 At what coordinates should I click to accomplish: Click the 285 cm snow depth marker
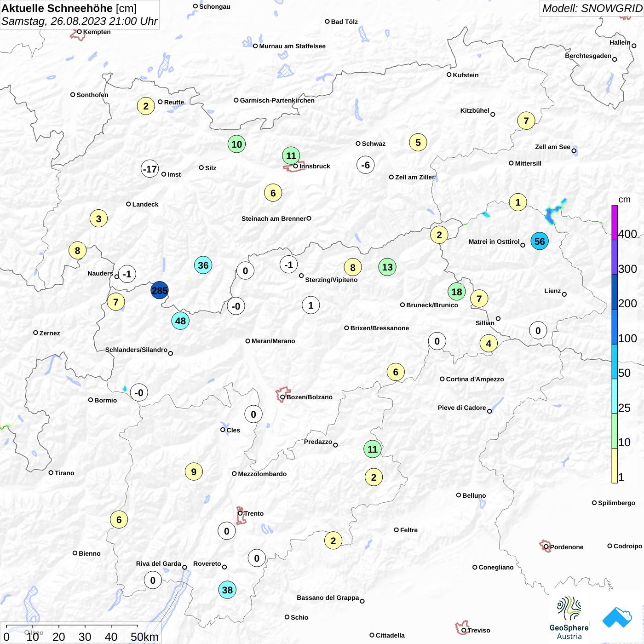(x=160, y=290)
